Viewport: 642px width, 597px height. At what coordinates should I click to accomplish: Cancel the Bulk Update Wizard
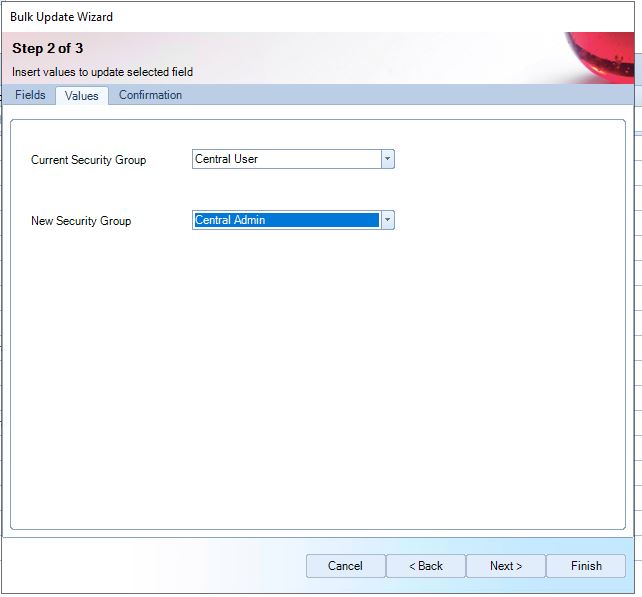(x=346, y=566)
